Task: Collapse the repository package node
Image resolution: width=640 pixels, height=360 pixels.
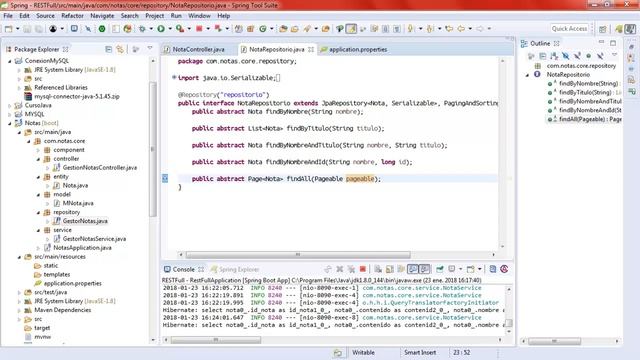Action: tap(38, 212)
